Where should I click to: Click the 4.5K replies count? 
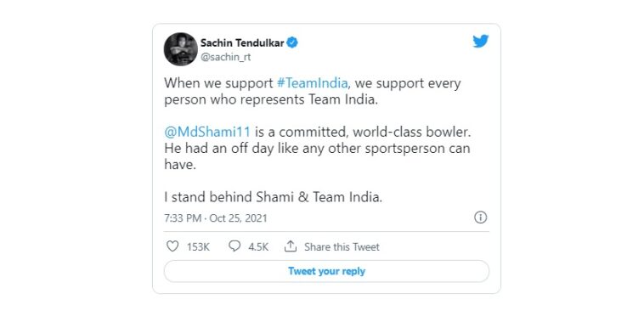258,247
